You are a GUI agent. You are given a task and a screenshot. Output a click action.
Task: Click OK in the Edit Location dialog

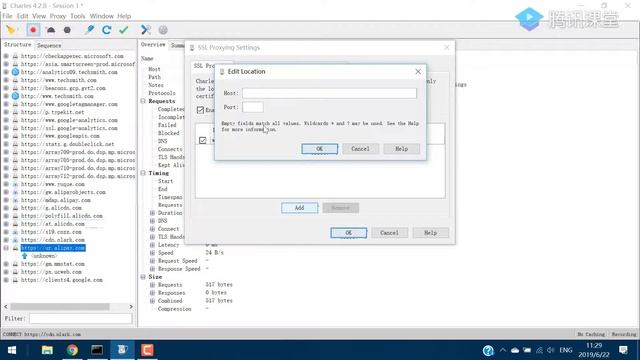[320, 149]
